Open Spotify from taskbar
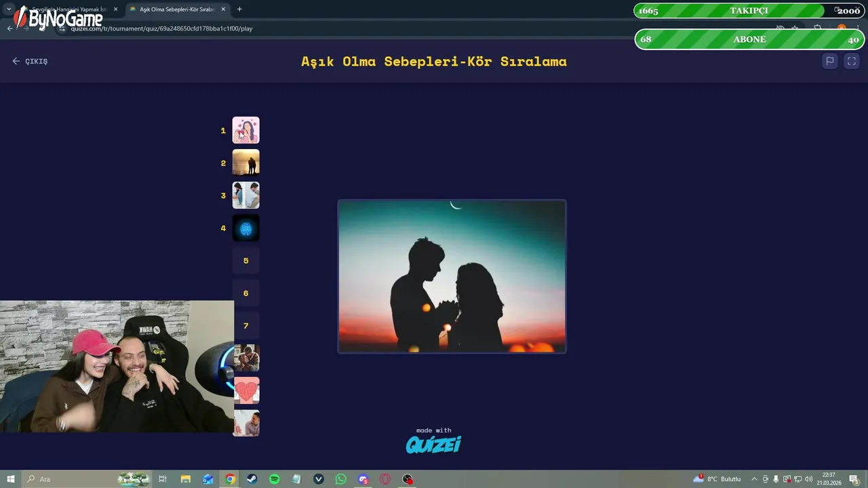Screen dimensions: 868x488 (274, 479)
